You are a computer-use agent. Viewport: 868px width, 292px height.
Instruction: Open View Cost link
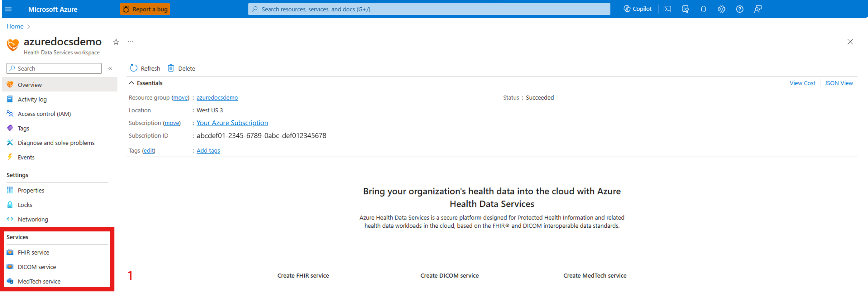tap(802, 83)
